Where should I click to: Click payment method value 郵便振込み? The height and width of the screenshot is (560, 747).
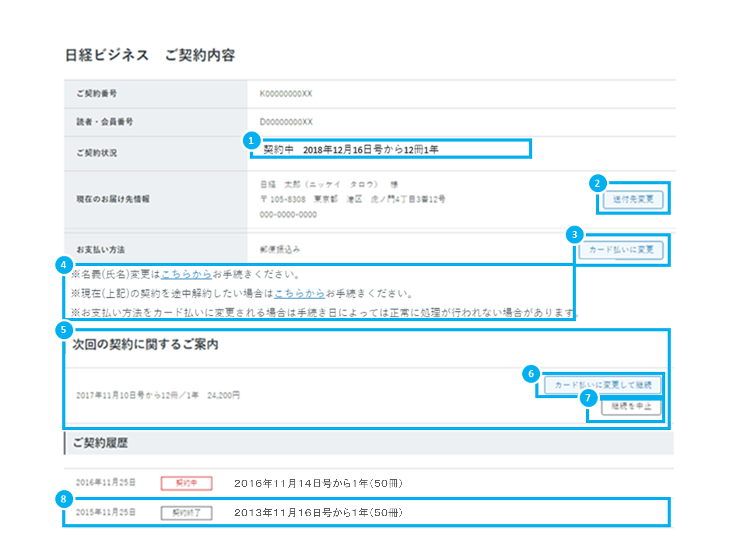coord(280,250)
